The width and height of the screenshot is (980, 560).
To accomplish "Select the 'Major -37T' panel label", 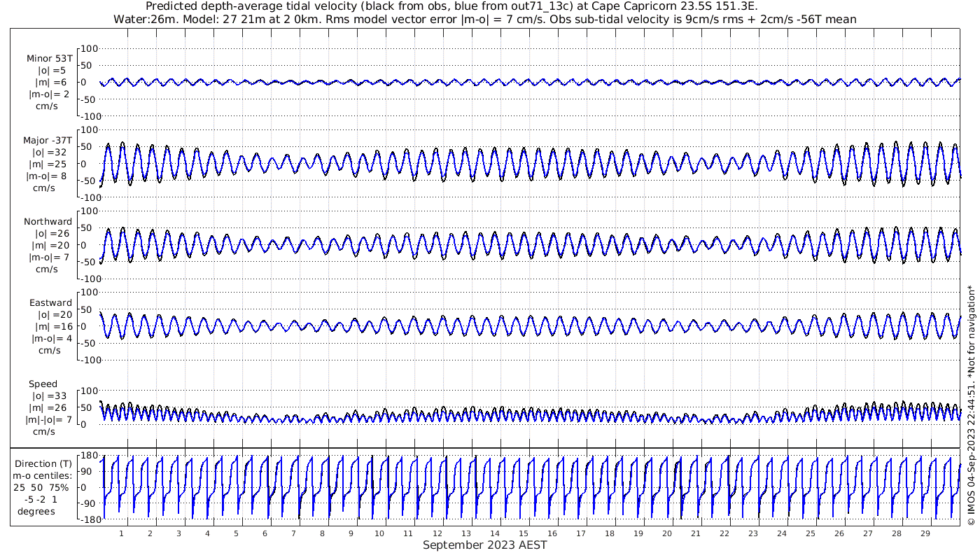I will 48,140.
